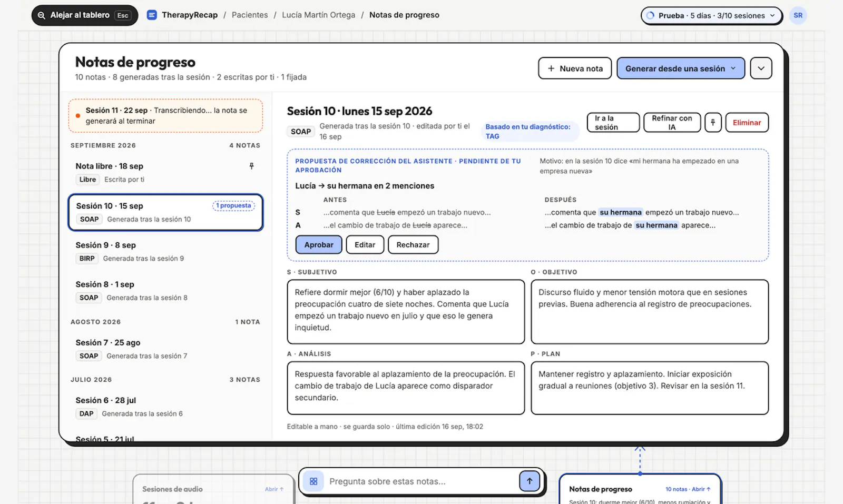Click the TherapyRecap logo icon
This screenshot has width=843, height=504.
click(x=152, y=15)
